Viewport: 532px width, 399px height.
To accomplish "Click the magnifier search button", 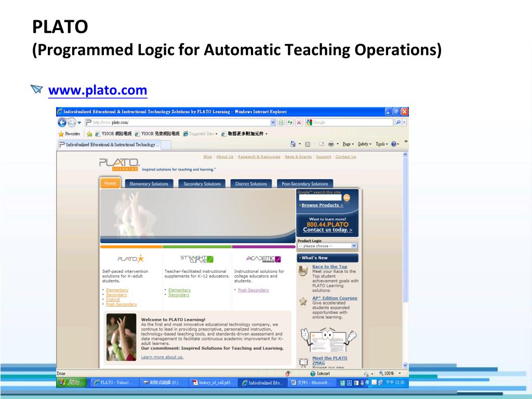I will [398, 123].
